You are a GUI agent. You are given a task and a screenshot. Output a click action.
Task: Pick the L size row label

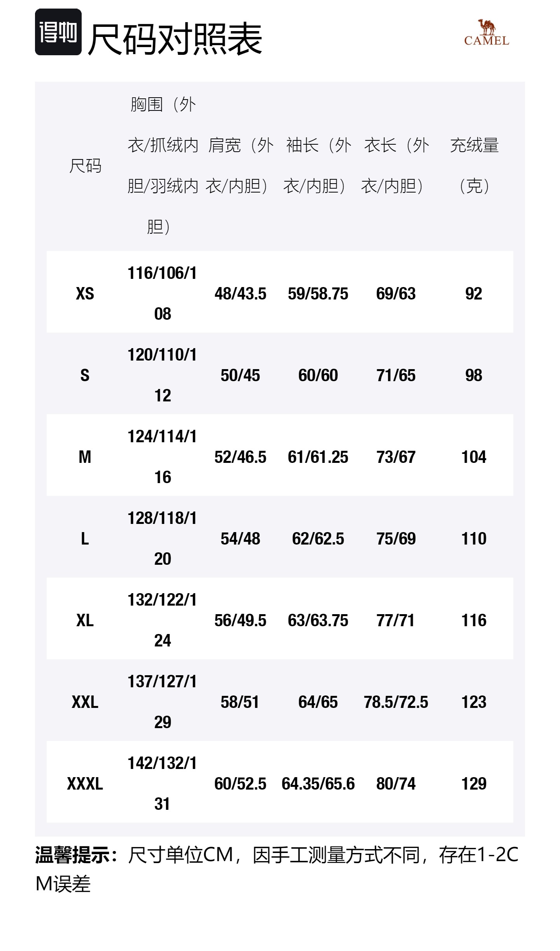(85, 539)
